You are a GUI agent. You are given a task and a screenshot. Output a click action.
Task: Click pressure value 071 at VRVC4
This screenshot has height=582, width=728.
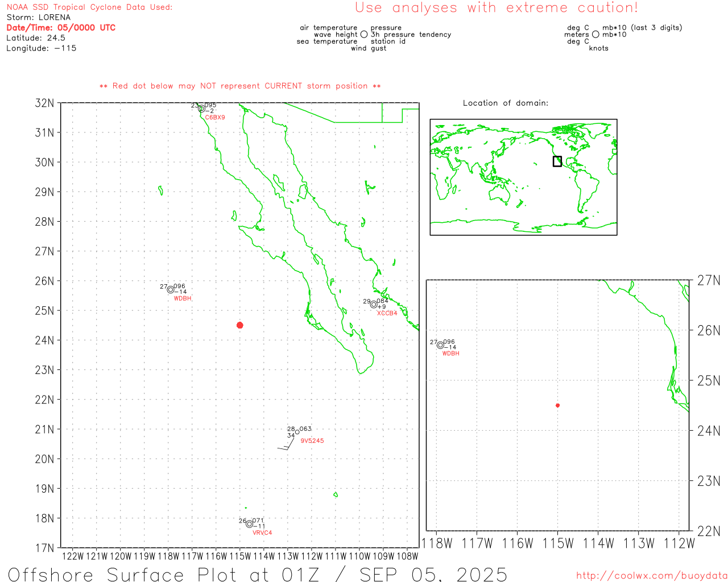click(x=258, y=521)
